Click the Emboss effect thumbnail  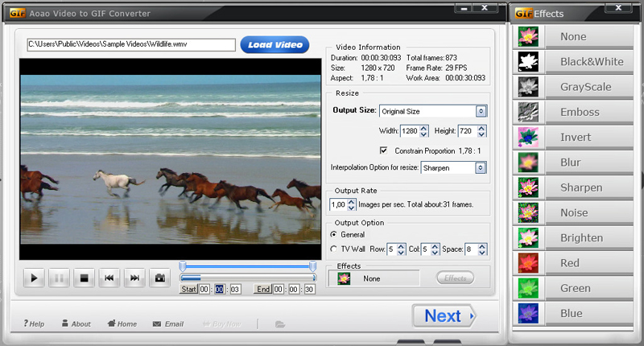(x=528, y=112)
